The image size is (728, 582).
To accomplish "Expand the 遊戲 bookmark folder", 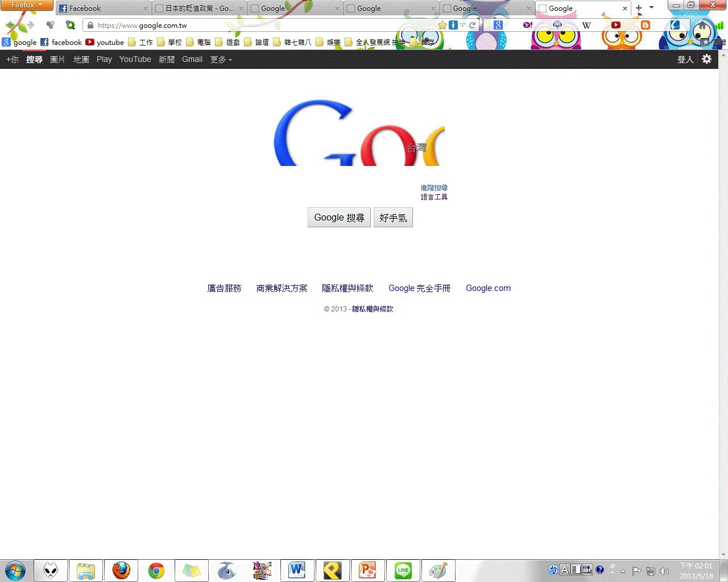I will [x=227, y=42].
